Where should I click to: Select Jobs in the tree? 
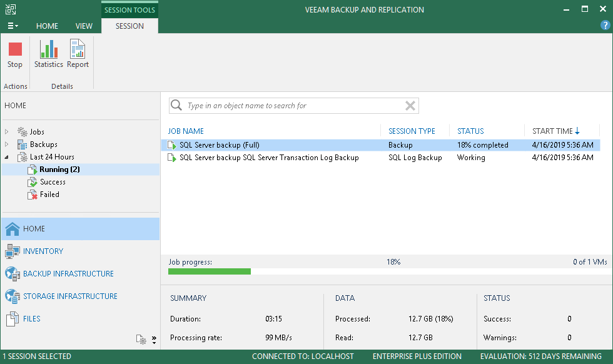(37, 132)
